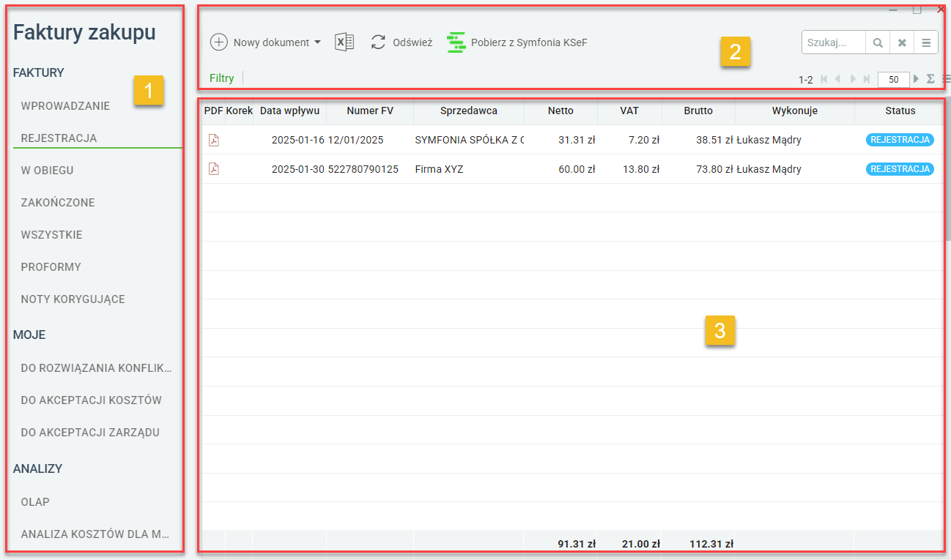Toggle the sigma summary icon

(930, 78)
